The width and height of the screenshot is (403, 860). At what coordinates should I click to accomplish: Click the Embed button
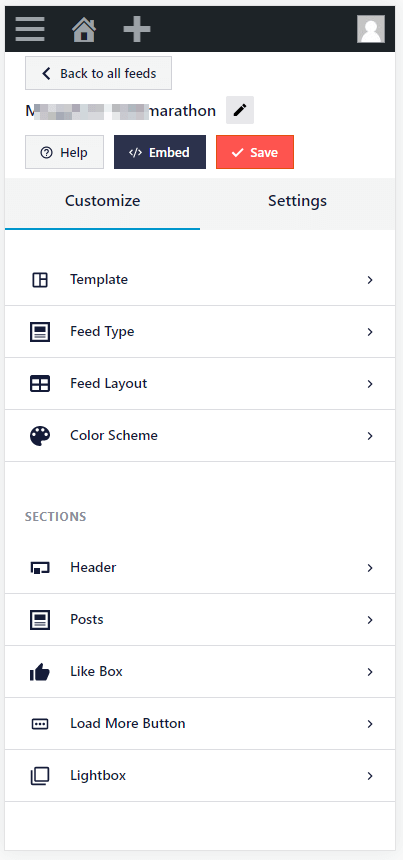(160, 152)
